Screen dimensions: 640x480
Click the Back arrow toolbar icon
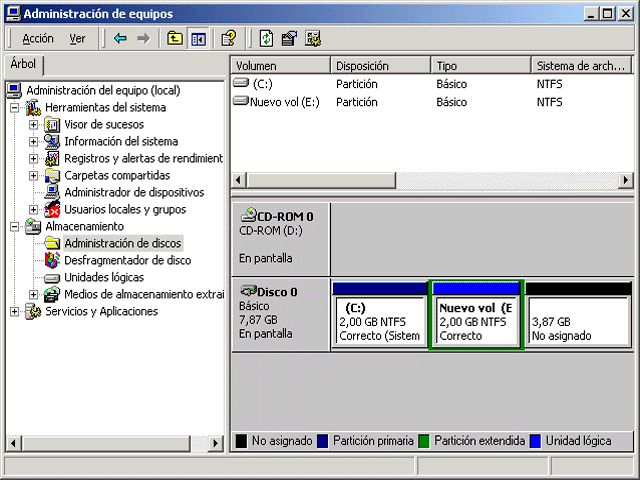[x=120, y=39]
